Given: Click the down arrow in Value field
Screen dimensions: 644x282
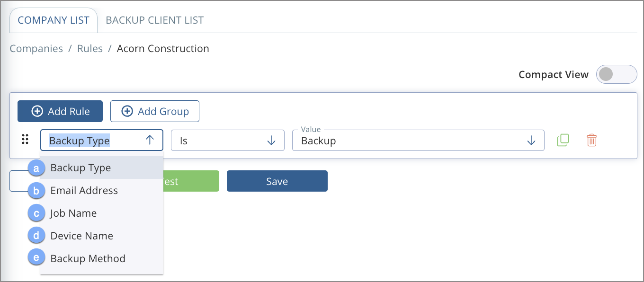Looking at the screenshot, I should pyautogui.click(x=531, y=141).
